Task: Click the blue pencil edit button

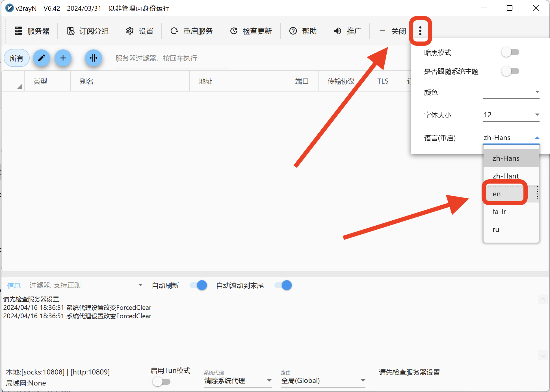Action: 42,58
